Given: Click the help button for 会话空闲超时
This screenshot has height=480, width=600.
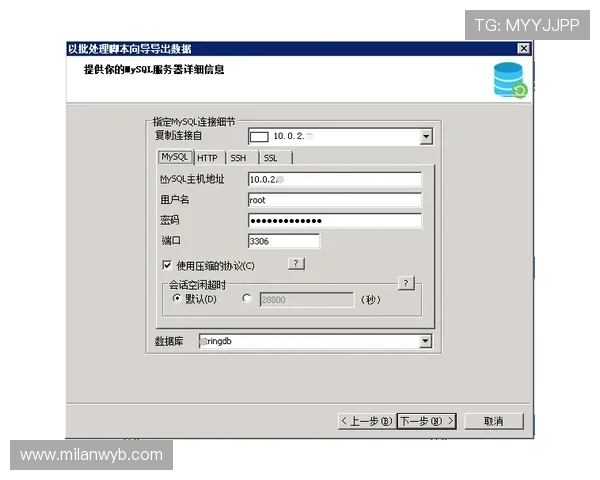Looking at the screenshot, I should pyautogui.click(x=406, y=283).
